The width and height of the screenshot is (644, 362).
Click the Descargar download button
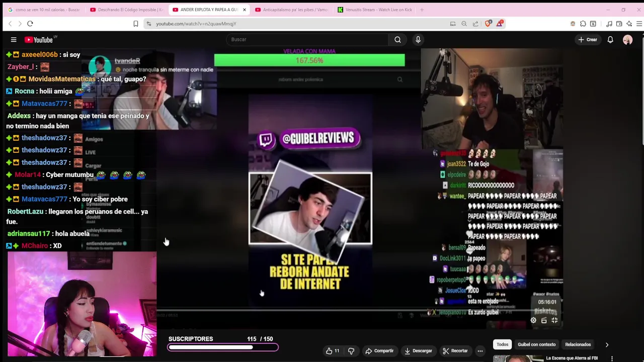pyautogui.click(x=418, y=351)
